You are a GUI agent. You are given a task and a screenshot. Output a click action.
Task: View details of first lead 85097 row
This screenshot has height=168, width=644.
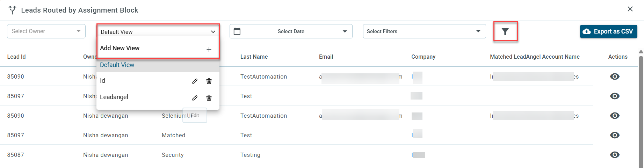[615, 96]
